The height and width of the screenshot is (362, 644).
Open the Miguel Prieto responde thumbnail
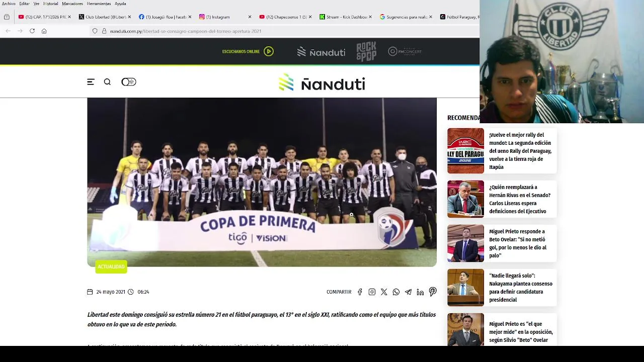click(465, 243)
